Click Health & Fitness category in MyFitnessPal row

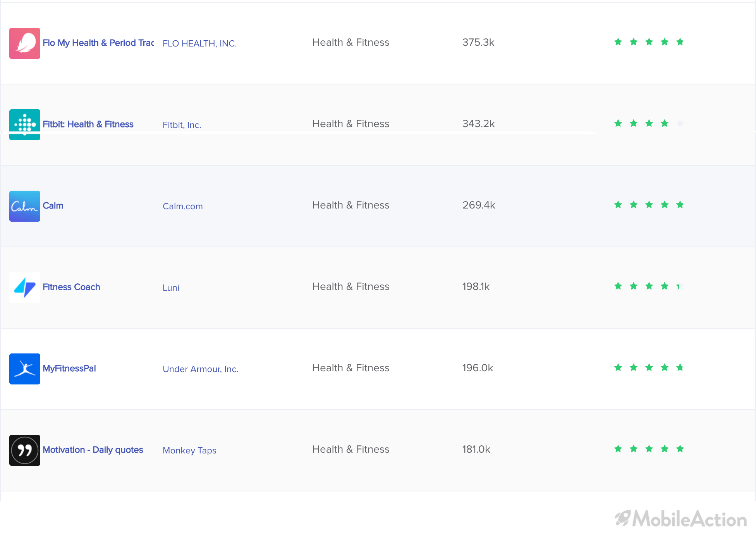click(351, 368)
